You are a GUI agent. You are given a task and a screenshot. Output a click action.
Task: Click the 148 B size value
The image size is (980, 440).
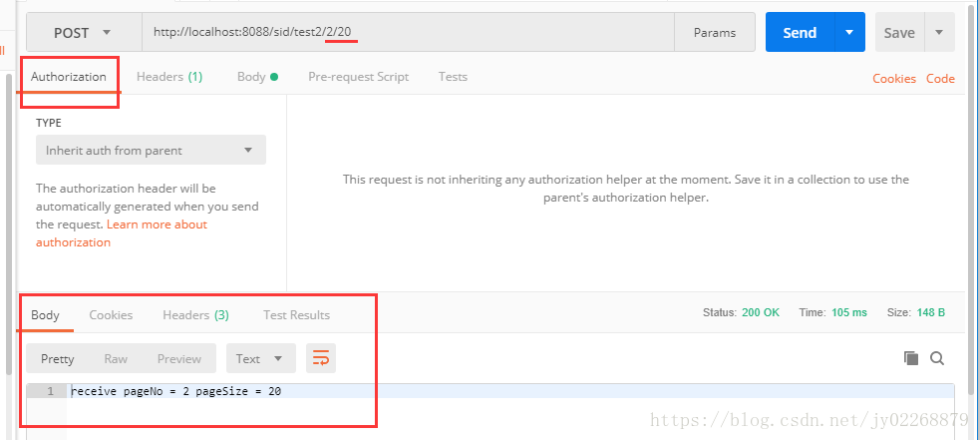[x=930, y=312]
